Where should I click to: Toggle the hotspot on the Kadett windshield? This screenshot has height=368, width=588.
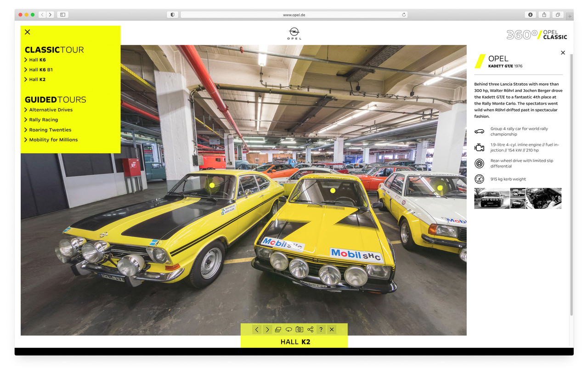(333, 190)
